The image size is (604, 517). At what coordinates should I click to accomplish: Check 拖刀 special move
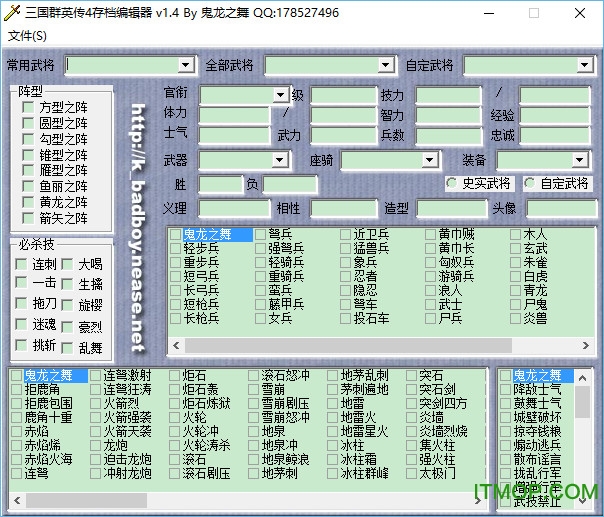click(x=21, y=303)
